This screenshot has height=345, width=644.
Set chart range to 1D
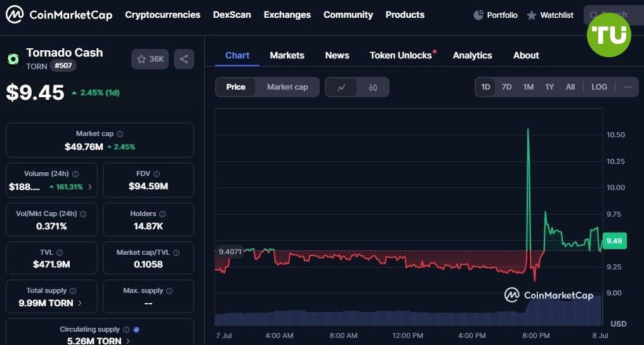(x=485, y=87)
